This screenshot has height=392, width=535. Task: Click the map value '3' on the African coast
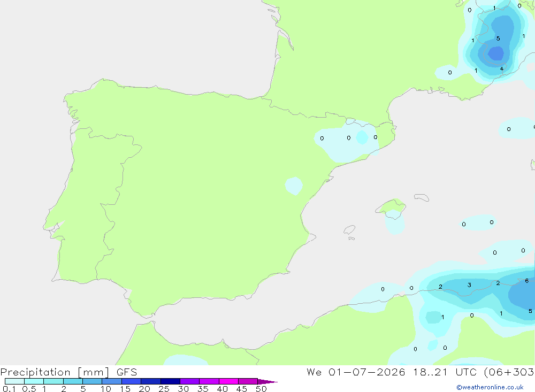469,285
